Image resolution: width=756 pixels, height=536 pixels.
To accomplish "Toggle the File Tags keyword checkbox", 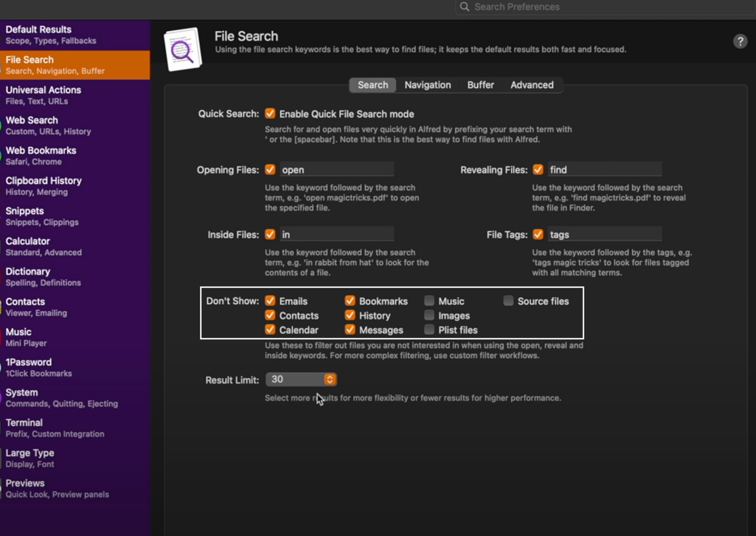I will tap(538, 234).
